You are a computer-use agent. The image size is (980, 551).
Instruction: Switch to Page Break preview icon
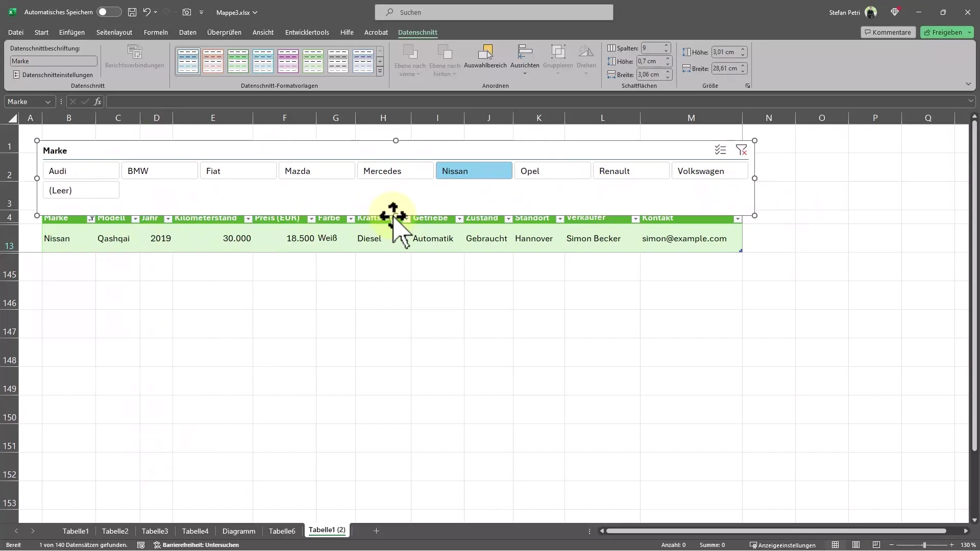point(876,545)
